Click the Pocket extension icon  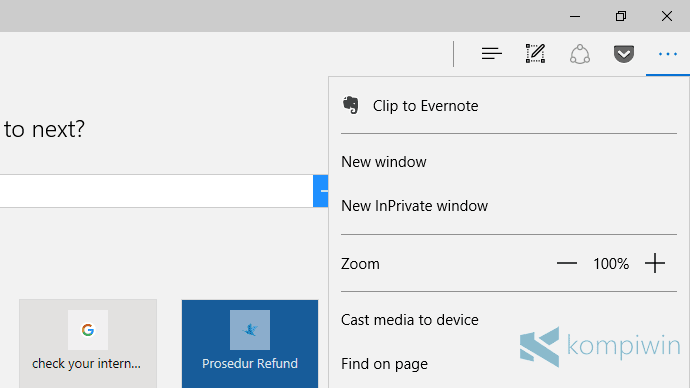pos(624,54)
